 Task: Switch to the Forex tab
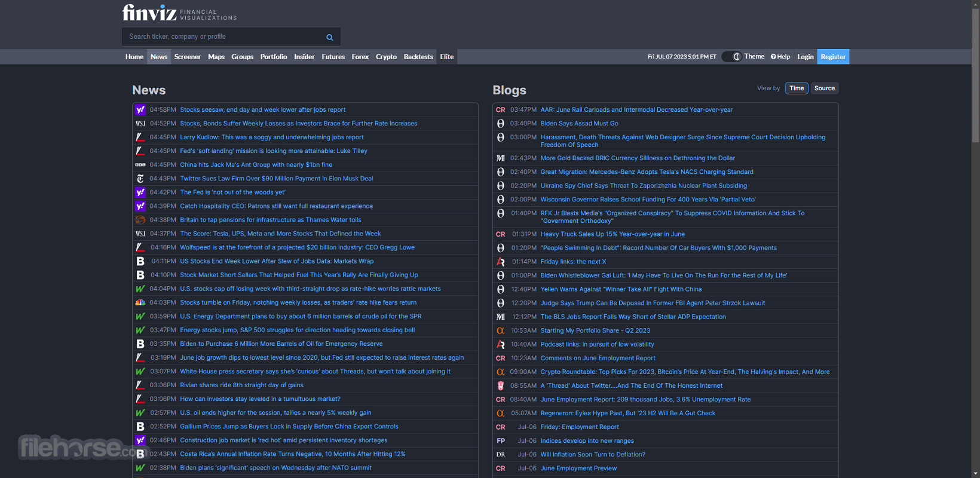[360, 57]
